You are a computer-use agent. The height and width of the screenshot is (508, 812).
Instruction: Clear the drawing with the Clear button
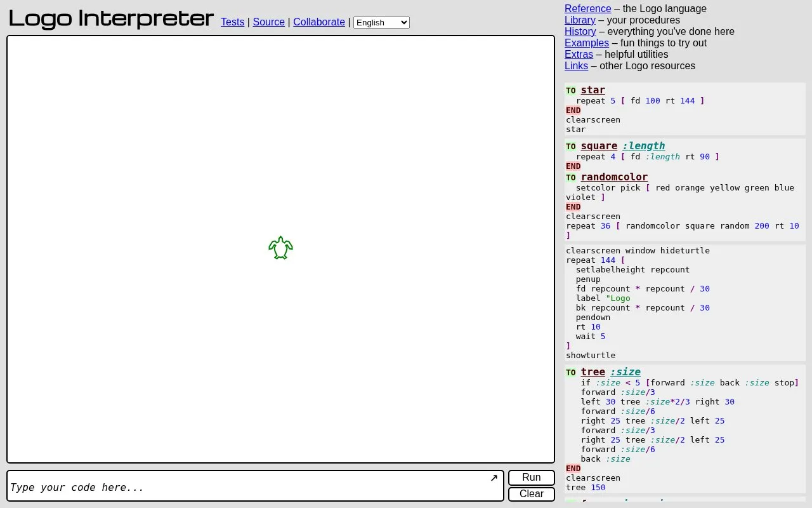(x=532, y=494)
